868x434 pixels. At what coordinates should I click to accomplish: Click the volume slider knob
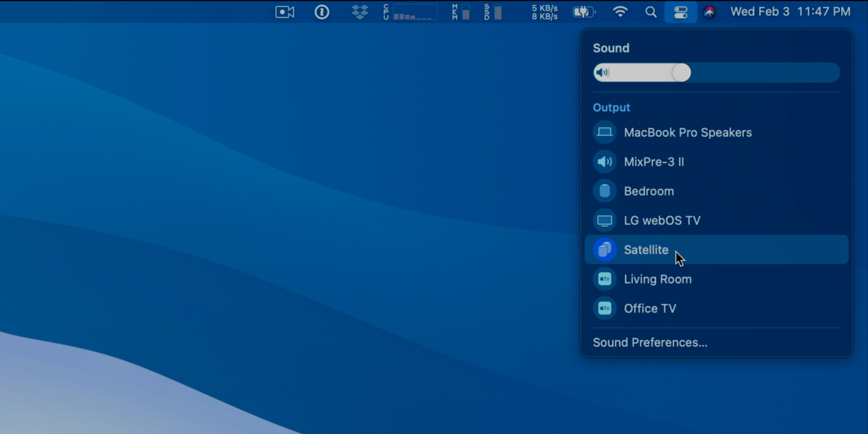[x=681, y=73]
